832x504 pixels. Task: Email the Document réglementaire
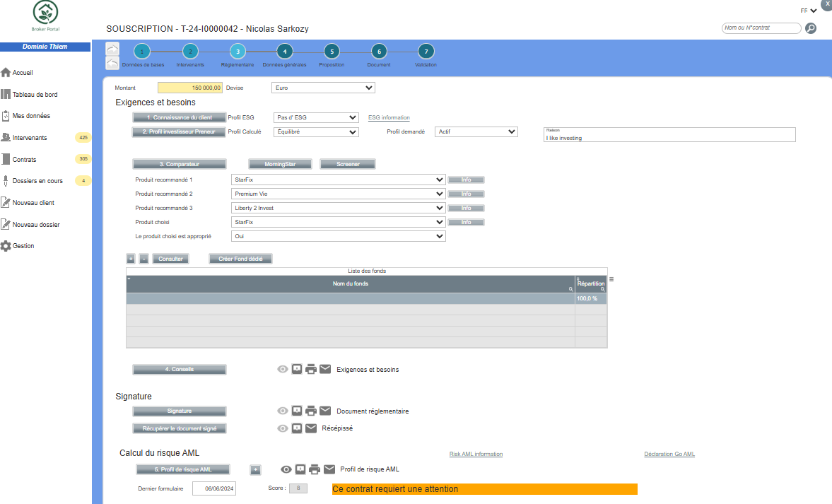[325, 411]
